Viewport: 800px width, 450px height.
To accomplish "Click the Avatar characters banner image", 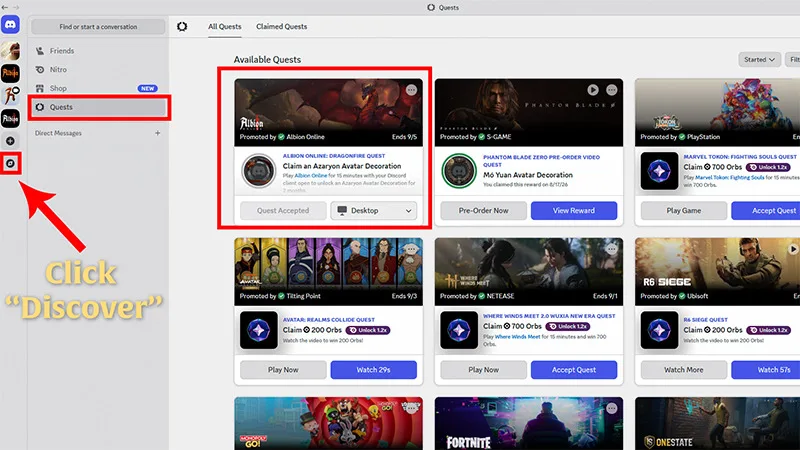I will (329, 271).
